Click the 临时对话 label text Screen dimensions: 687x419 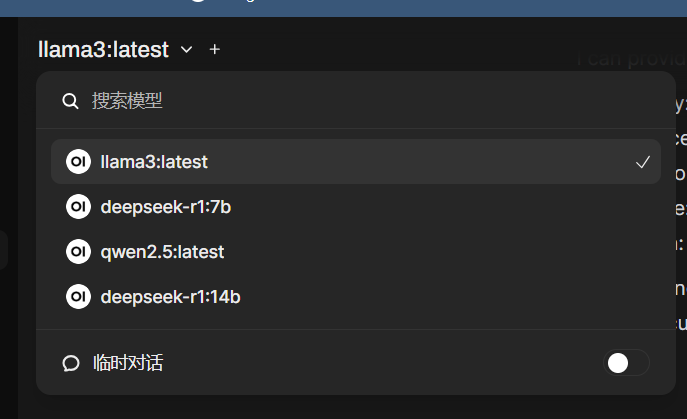127,363
